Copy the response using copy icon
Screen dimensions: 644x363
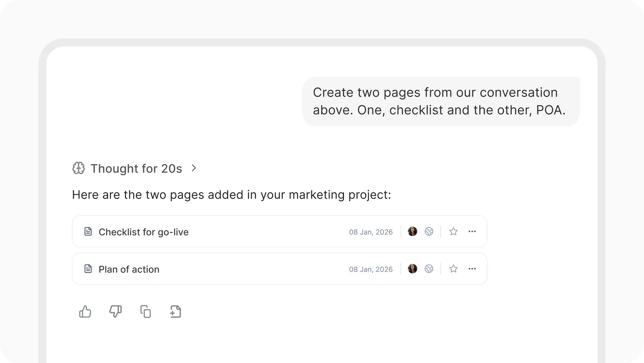click(x=145, y=312)
